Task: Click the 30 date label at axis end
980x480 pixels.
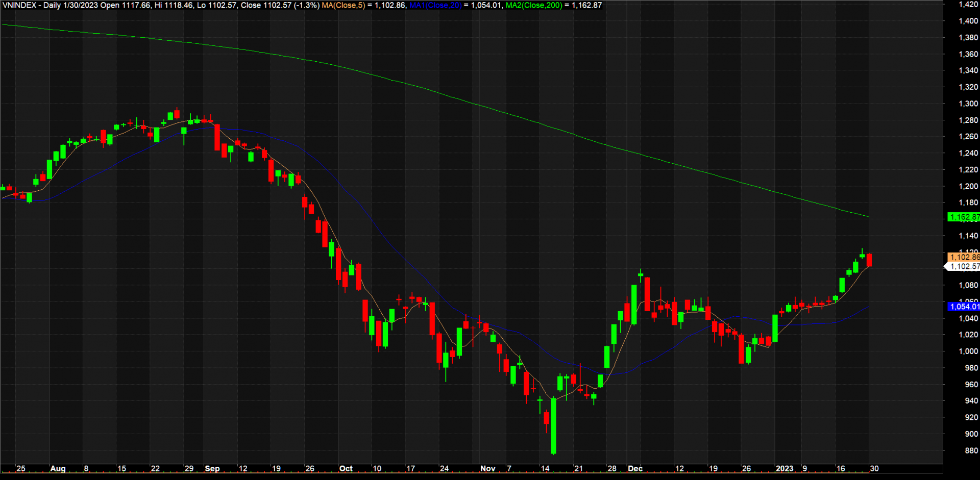Action: point(874,468)
